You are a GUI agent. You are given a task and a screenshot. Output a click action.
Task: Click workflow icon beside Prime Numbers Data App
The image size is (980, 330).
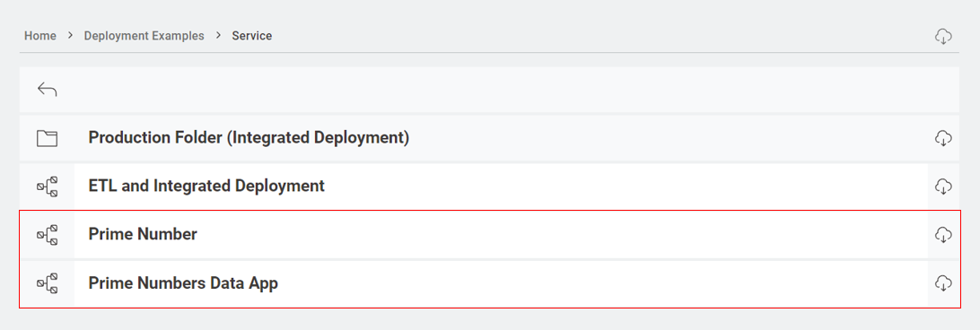tap(47, 283)
